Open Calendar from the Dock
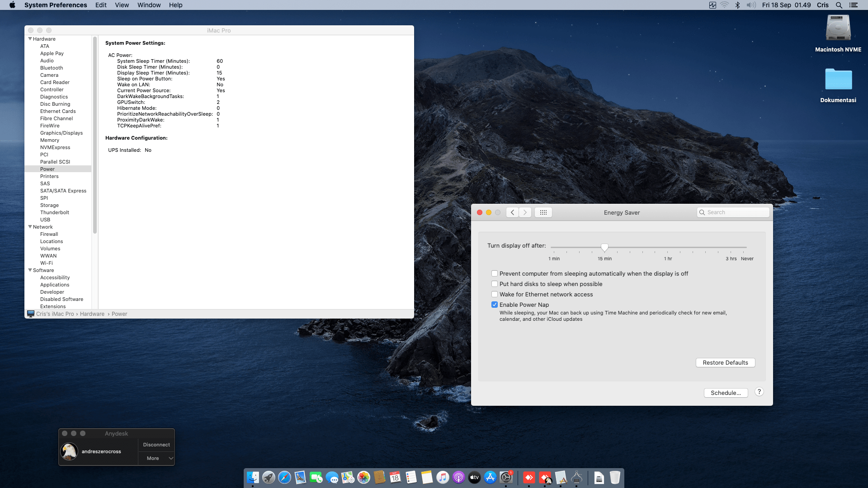The image size is (868, 488). pos(395,477)
